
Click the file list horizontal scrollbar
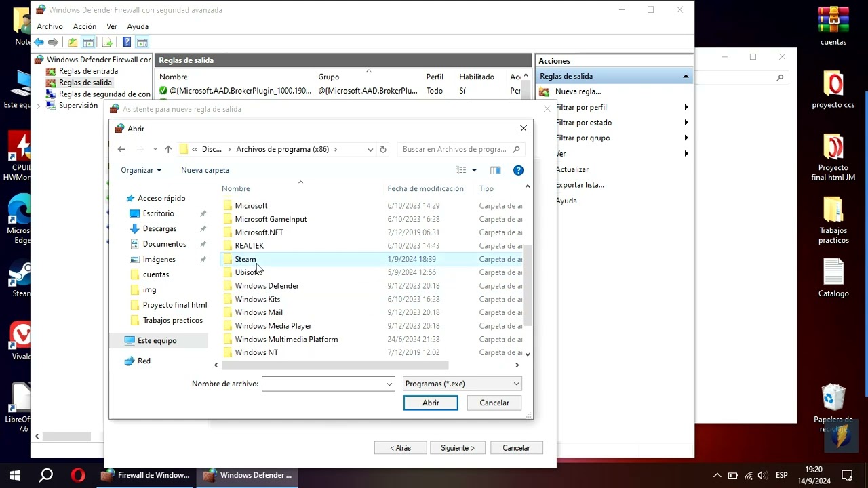pos(335,365)
